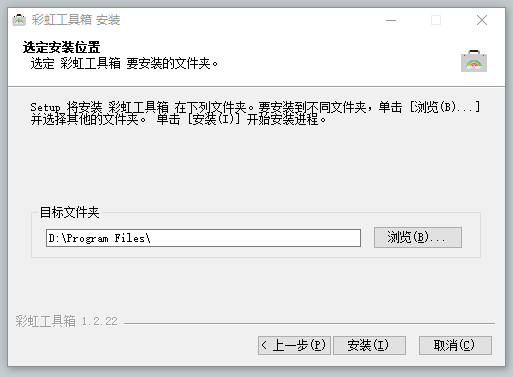Screen dimensions: 513x377
Task: Click the rainbow toolbox icon in title bar
Action: coord(19,20)
